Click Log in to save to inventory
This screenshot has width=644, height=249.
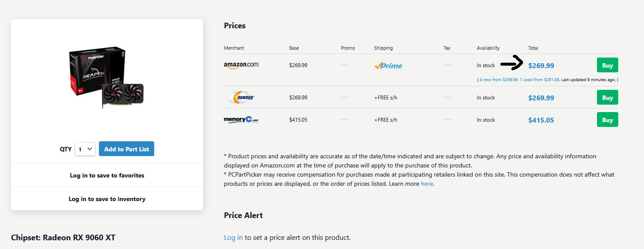tap(107, 199)
